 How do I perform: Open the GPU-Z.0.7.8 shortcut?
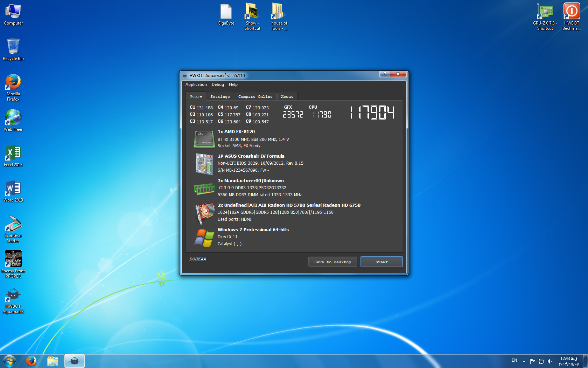[x=545, y=17]
